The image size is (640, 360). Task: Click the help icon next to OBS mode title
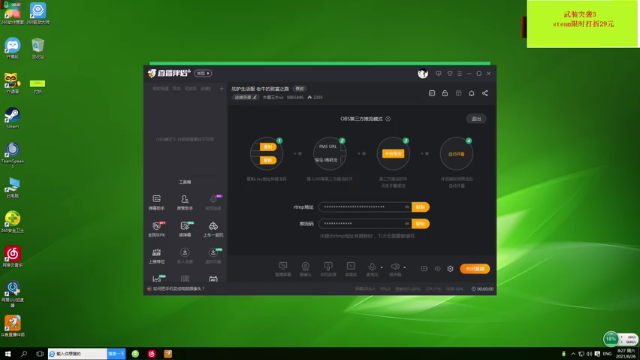point(388,119)
